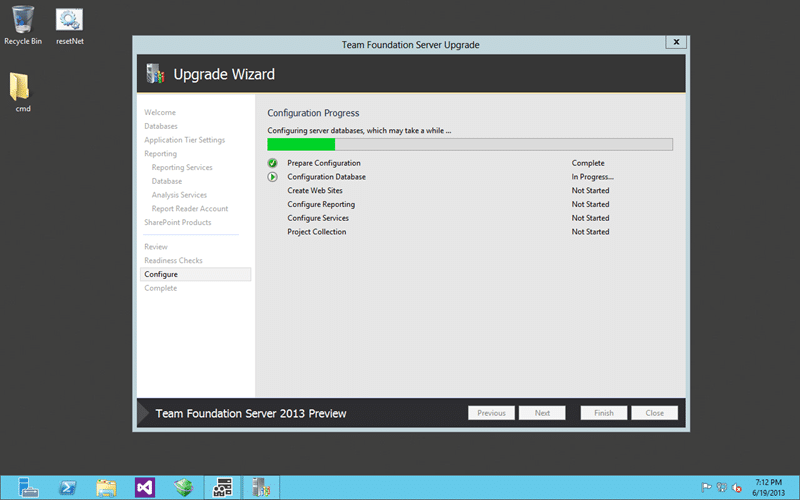Switch to the server configuration taskbar window
Viewport: 800px width, 500px height.
pos(222,487)
